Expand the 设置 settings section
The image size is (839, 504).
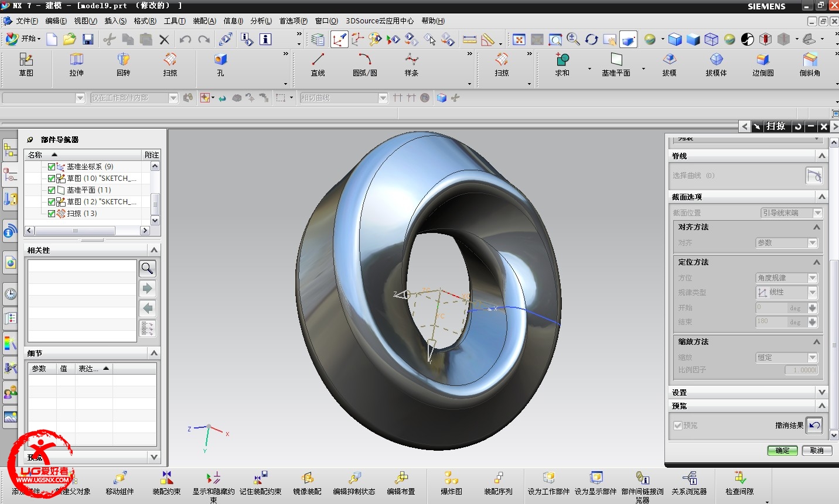point(822,392)
